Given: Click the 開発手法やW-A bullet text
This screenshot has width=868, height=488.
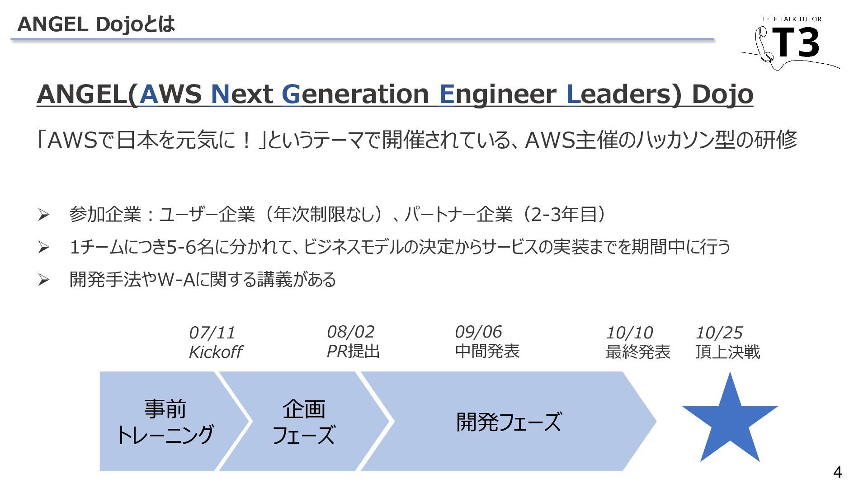Looking at the screenshot, I should [203, 279].
